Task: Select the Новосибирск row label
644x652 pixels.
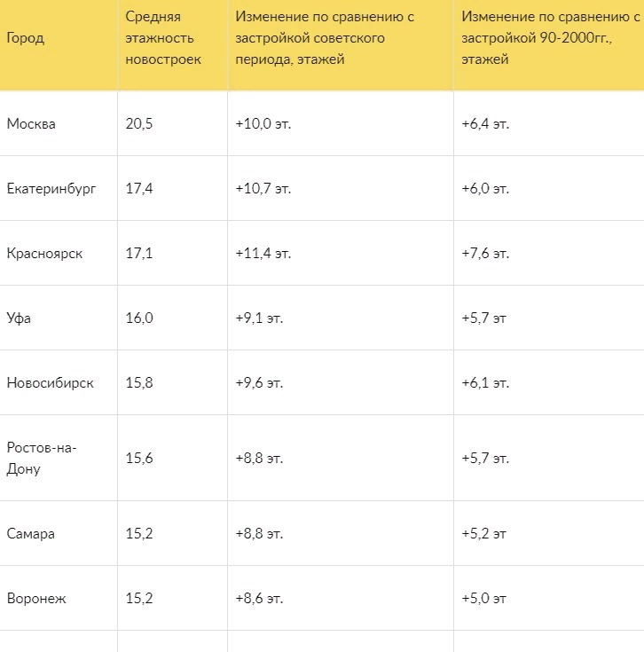Action: point(51,383)
